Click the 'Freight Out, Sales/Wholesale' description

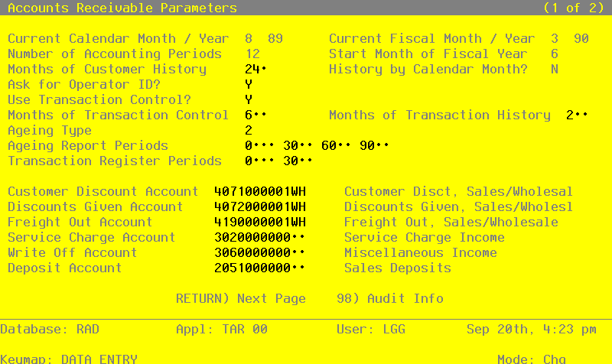click(451, 222)
